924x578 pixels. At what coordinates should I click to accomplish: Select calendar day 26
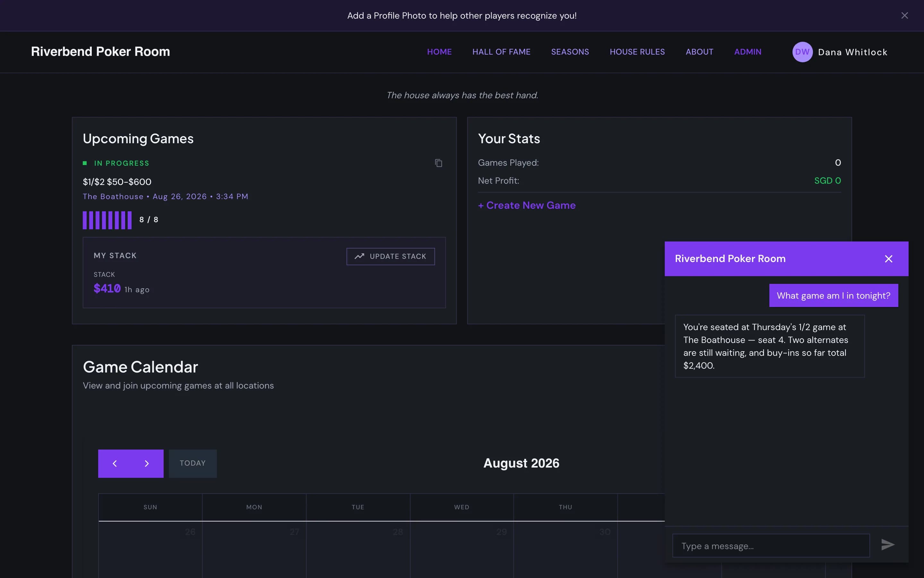coord(190,532)
